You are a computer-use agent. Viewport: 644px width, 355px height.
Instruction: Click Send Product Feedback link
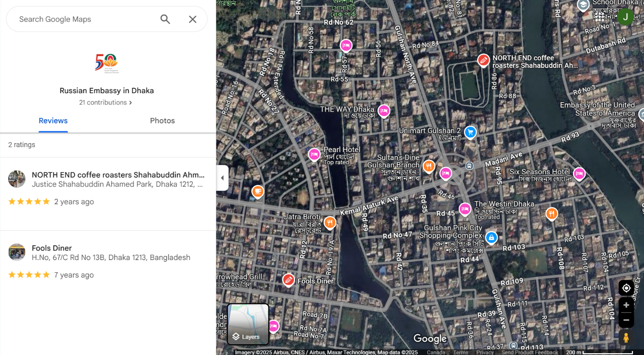click(530, 352)
